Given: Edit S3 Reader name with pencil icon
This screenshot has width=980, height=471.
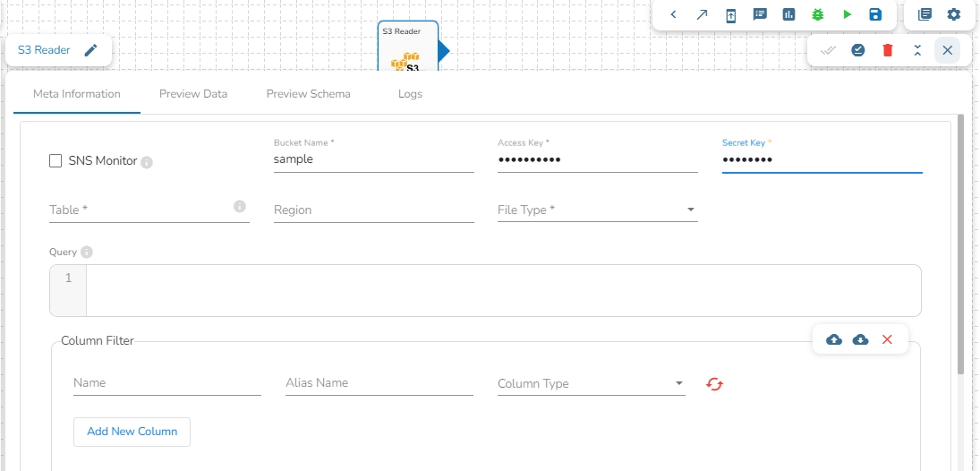Looking at the screenshot, I should 90,50.
